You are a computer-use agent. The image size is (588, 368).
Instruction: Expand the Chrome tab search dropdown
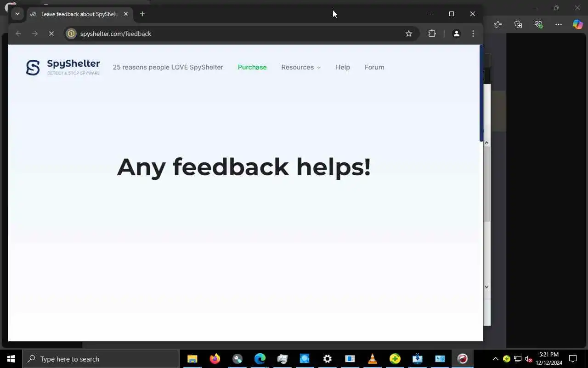17,14
